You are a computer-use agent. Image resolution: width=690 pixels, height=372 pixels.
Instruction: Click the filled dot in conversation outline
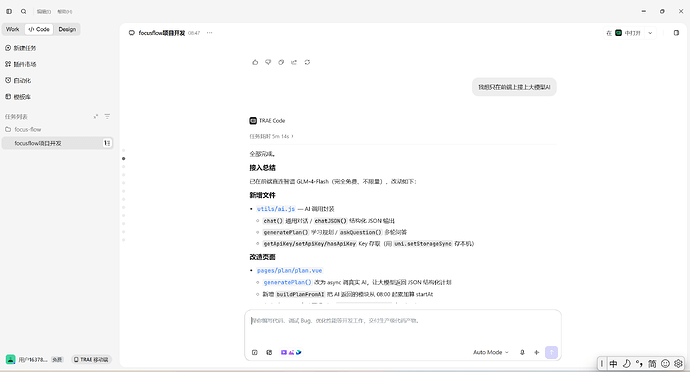(x=124, y=158)
